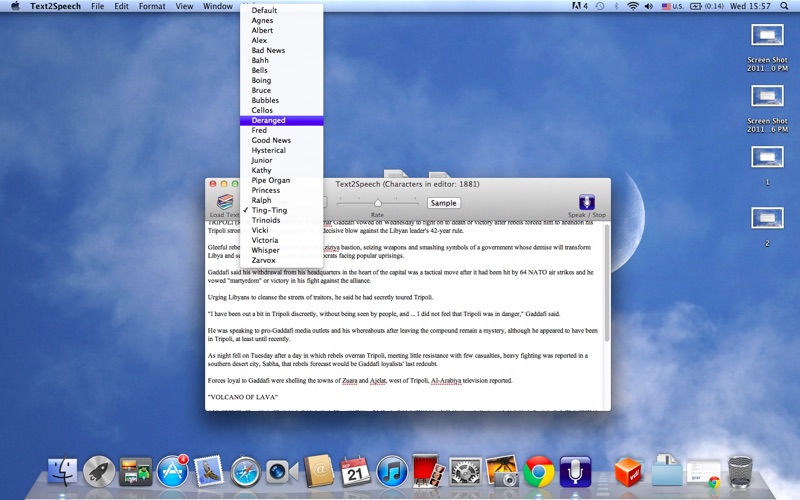Open the Edit menu

(121, 6)
